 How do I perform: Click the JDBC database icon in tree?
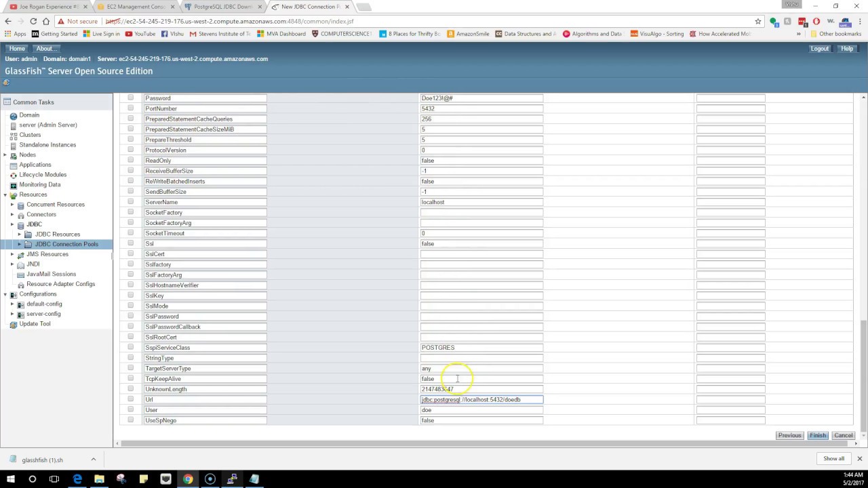click(20, 224)
